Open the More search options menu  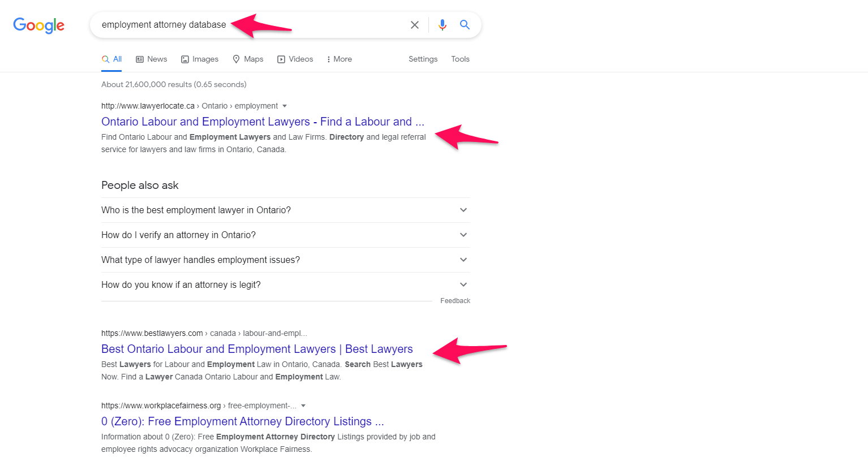coord(339,59)
